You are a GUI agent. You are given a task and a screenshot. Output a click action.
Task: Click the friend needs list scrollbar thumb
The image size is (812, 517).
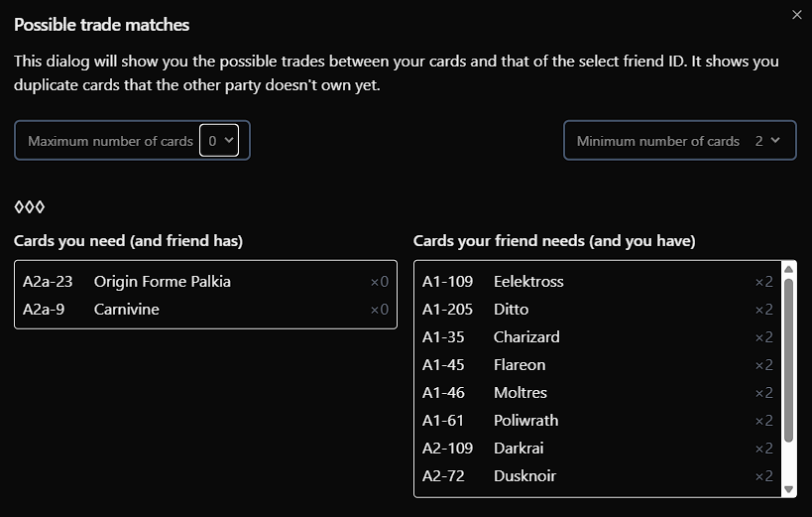789,359
